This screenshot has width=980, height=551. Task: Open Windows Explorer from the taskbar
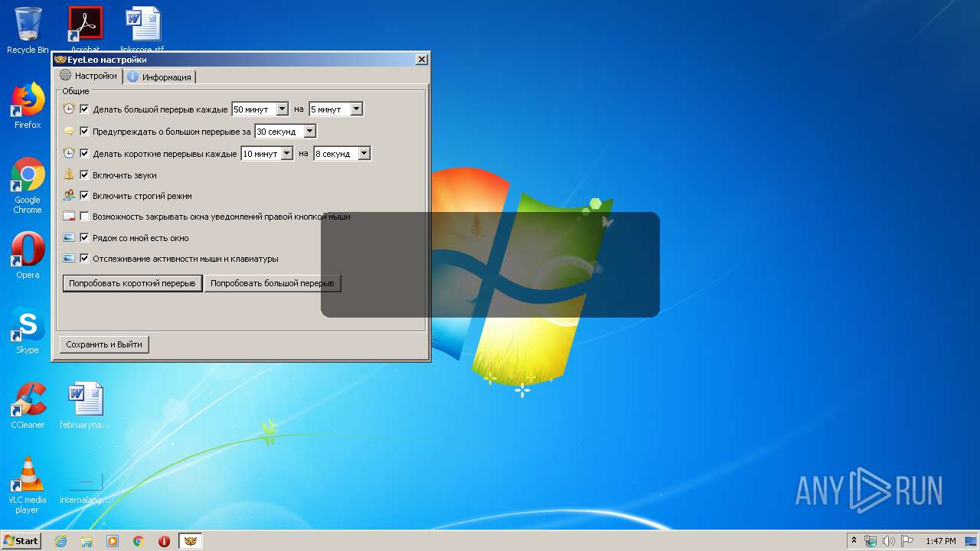[87, 541]
